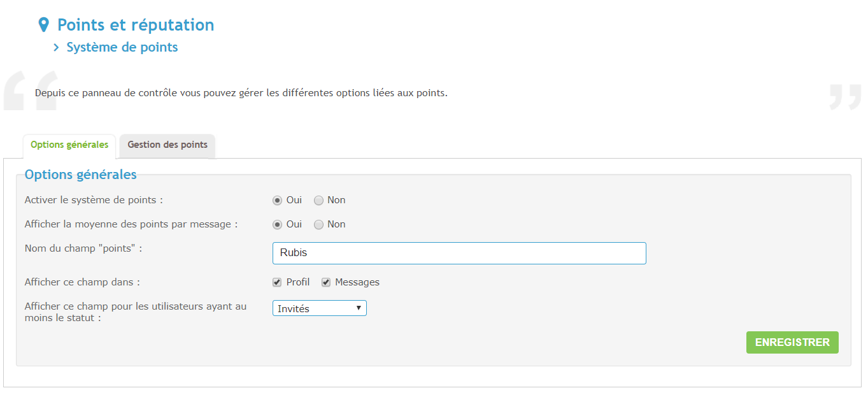Click the map pin icon beside Points et réputation

[x=43, y=25]
